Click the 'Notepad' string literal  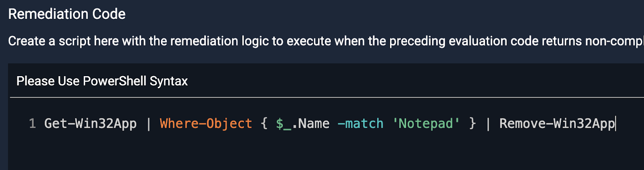[426, 123]
